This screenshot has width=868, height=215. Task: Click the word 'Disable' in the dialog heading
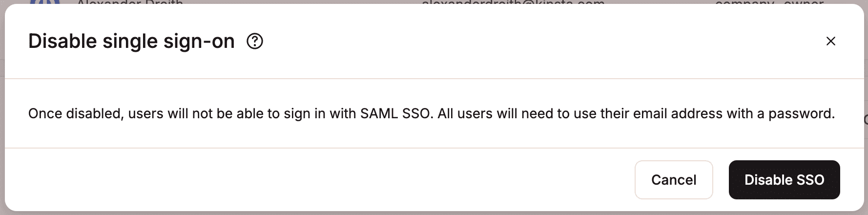pos(62,42)
